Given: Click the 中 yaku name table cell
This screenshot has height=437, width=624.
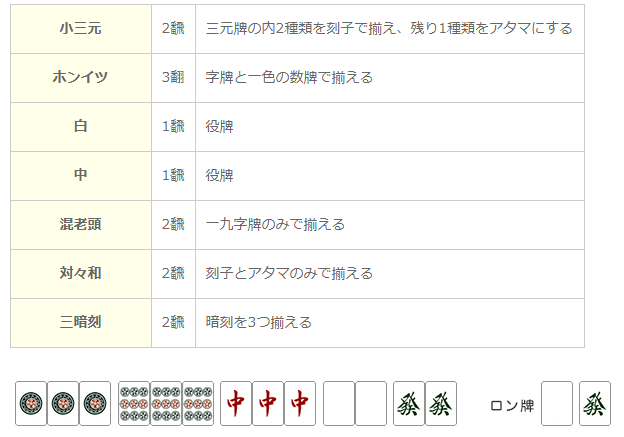Looking at the screenshot, I should (x=81, y=176).
